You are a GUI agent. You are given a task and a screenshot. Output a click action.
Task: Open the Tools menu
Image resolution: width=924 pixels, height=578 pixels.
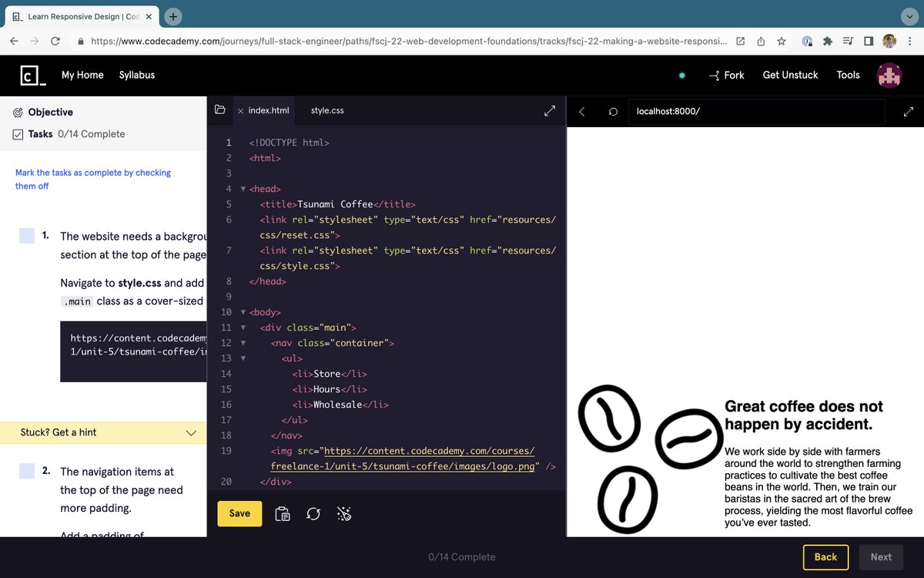coord(849,75)
